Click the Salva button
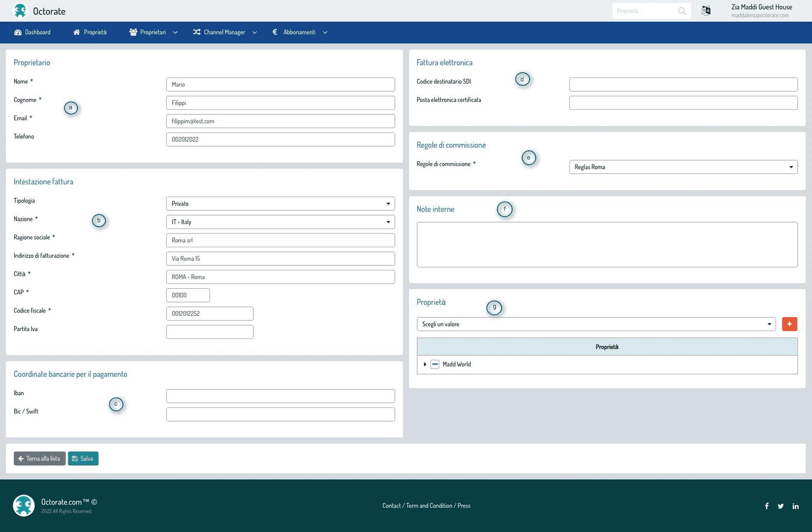The image size is (812, 532). point(83,459)
